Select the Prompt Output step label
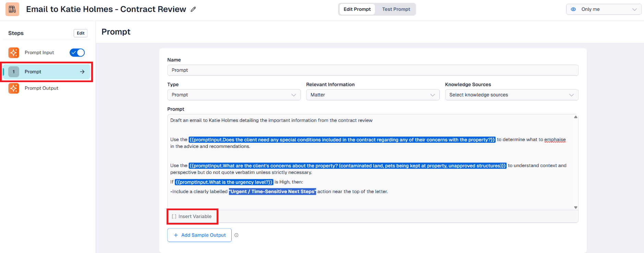644x253 pixels. 41,88
